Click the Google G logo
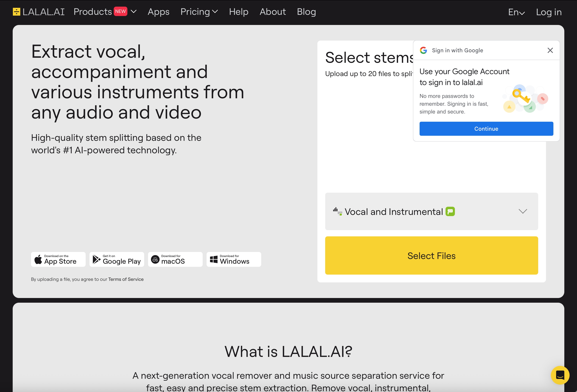 click(423, 50)
